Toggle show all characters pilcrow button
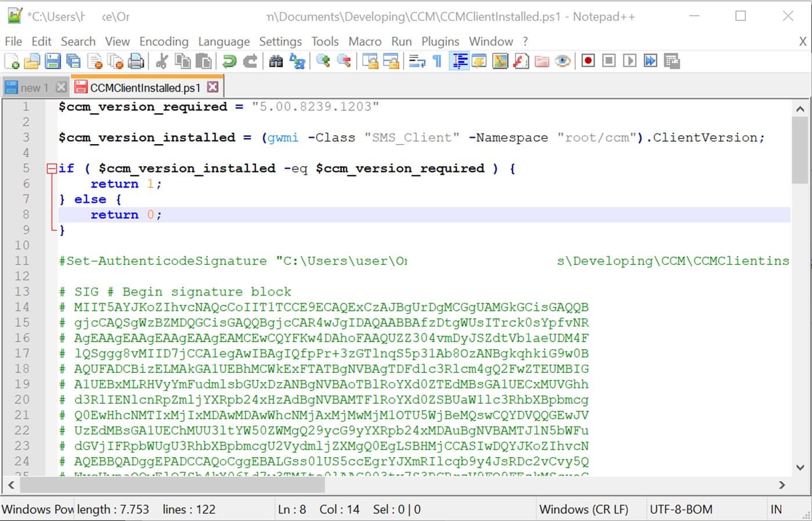The image size is (812, 521). [438, 61]
